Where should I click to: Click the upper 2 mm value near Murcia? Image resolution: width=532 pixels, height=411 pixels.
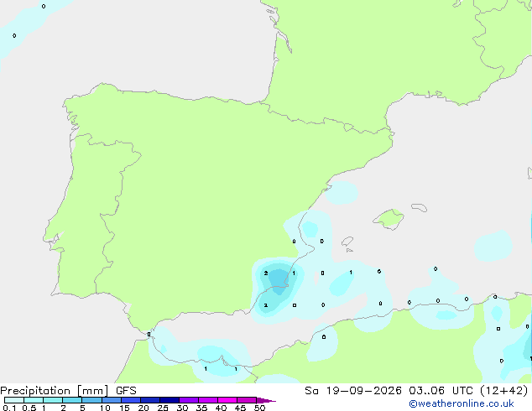(x=266, y=273)
